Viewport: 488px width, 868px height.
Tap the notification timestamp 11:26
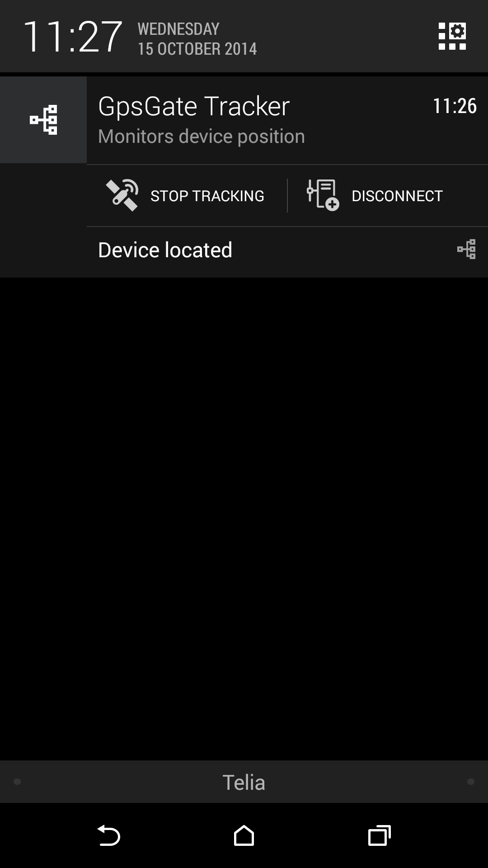[x=455, y=106]
